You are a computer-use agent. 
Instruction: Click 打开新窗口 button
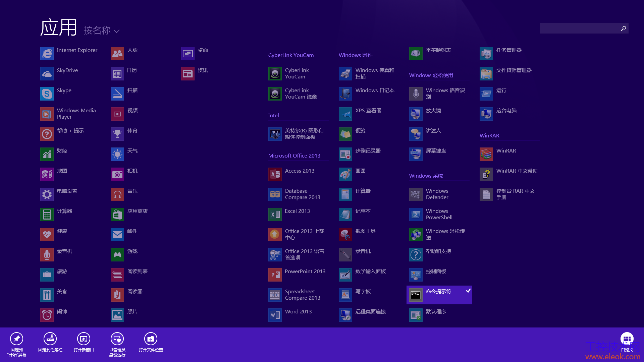coord(84,342)
